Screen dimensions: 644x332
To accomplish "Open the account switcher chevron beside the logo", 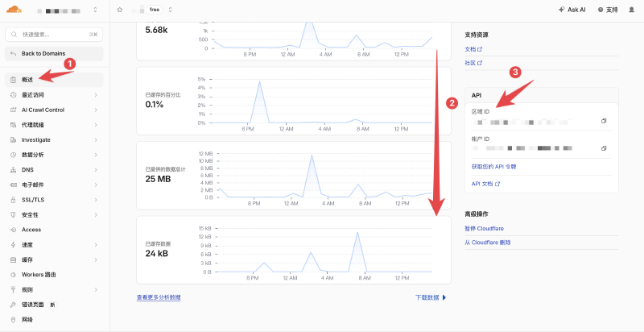I will pyautogui.click(x=95, y=10).
